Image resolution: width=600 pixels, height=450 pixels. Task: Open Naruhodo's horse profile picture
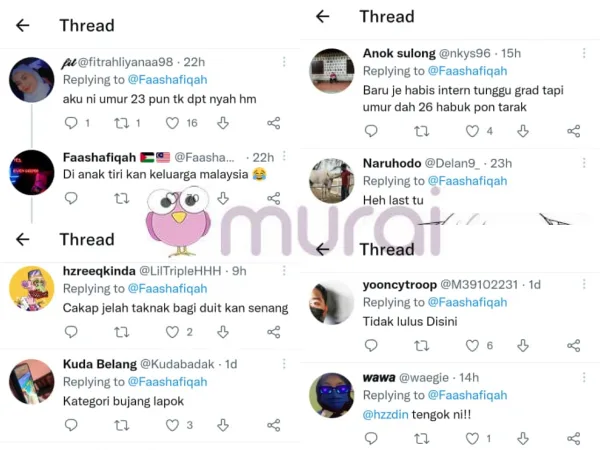[x=331, y=181]
